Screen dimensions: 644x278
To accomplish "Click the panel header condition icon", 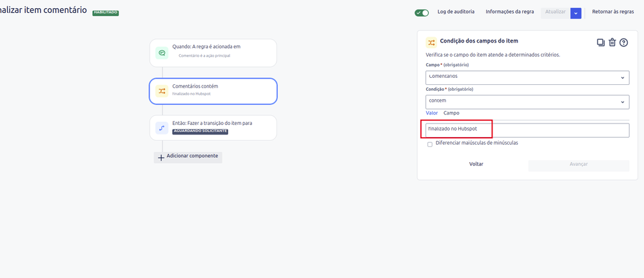I will click(x=431, y=42).
